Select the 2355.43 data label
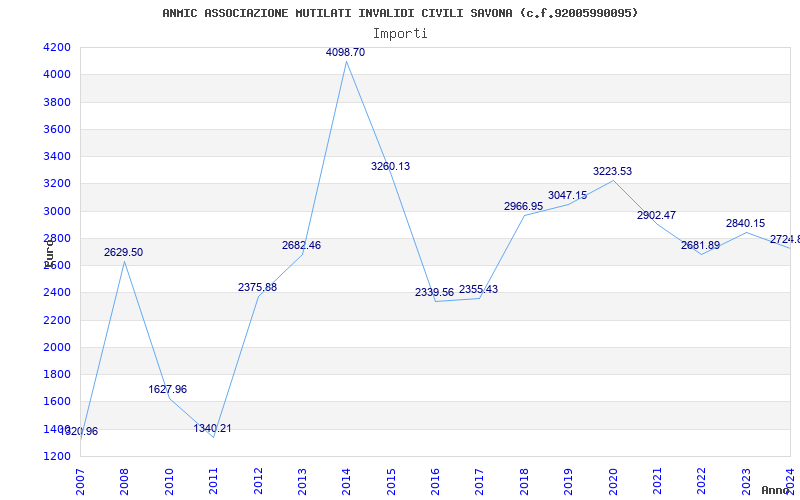Screen dimensions: 800x500 point(479,289)
